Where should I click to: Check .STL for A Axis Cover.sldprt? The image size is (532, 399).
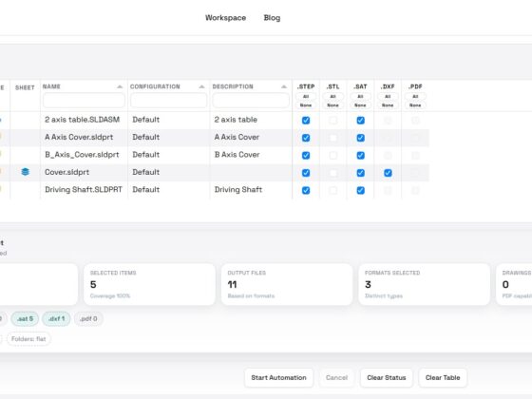pos(333,138)
